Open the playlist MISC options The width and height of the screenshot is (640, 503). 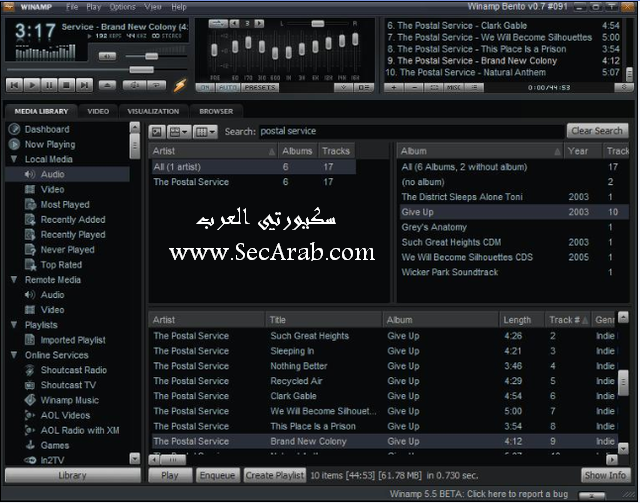tap(454, 87)
